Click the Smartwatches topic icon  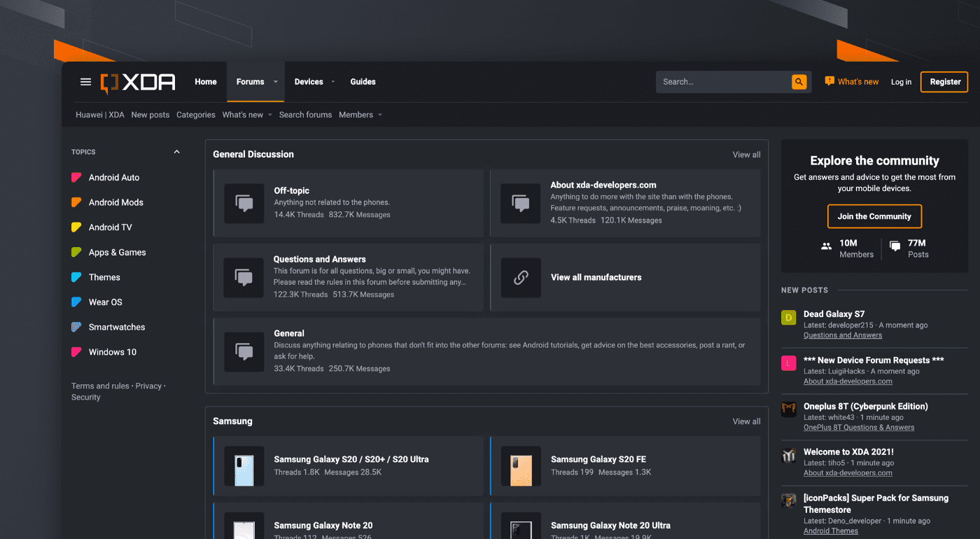(x=76, y=327)
